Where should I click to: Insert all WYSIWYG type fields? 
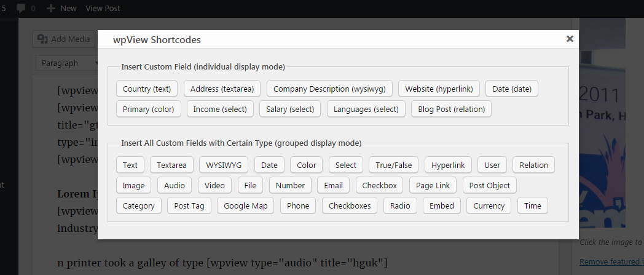pyautogui.click(x=224, y=165)
